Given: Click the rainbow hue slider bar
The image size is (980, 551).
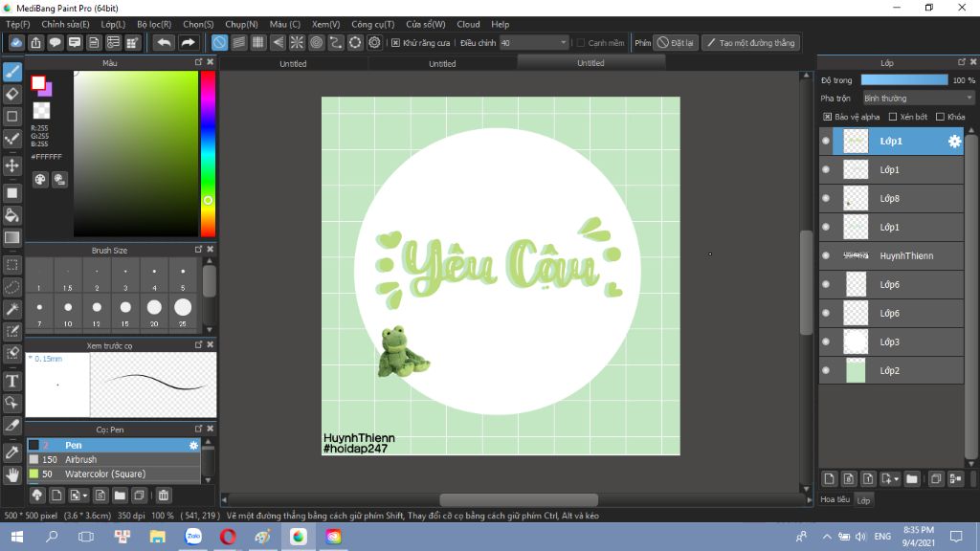Looking at the screenshot, I should (x=208, y=154).
